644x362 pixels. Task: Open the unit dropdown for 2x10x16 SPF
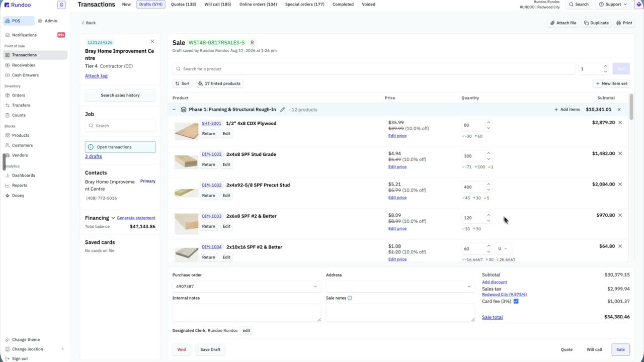(503, 249)
